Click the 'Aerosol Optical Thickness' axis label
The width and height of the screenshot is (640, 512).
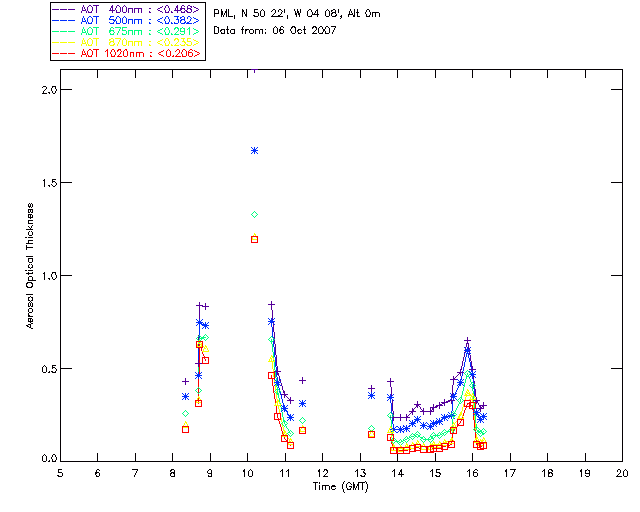coord(30,266)
